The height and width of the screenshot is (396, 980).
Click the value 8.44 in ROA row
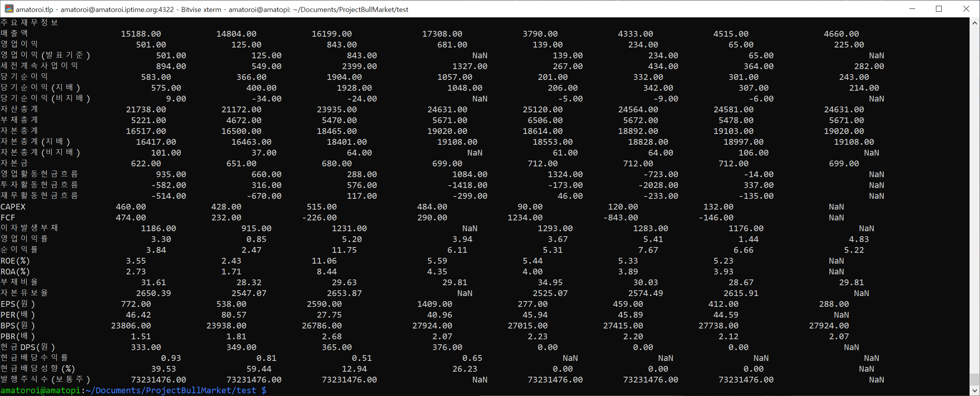(327, 272)
